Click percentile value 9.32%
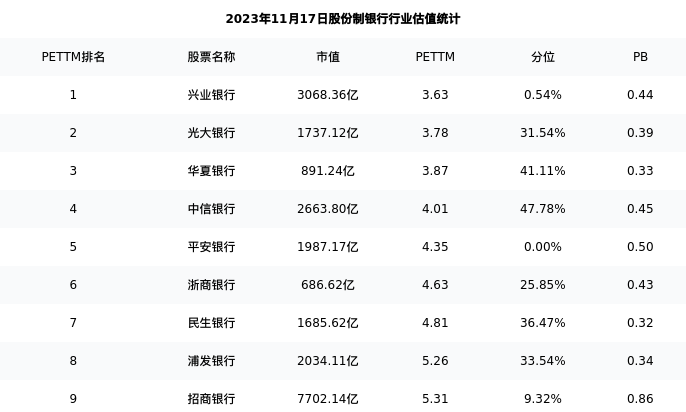Viewport: 686px width, 412px height. point(542,399)
